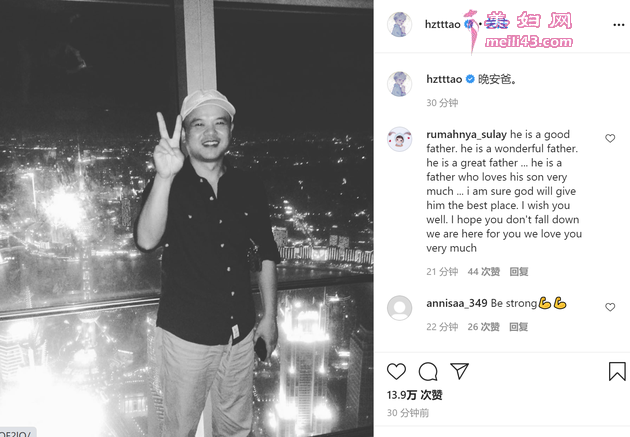
Task: Open hztttao avatar beside caption
Action: coord(399,84)
